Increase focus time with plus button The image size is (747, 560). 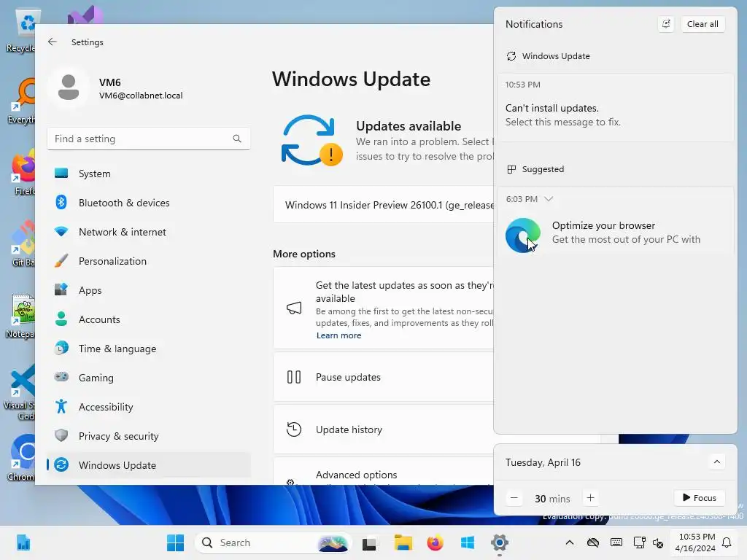click(x=590, y=498)
